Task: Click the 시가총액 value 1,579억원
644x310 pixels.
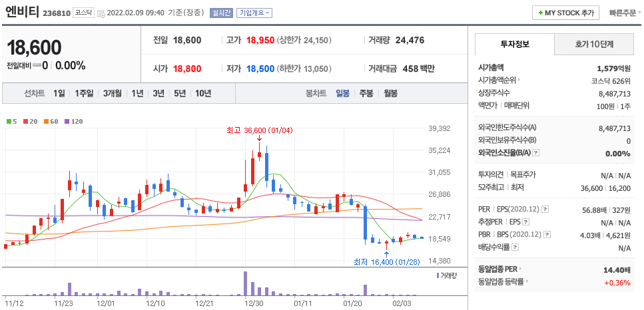Action: [x=613, y=68]
